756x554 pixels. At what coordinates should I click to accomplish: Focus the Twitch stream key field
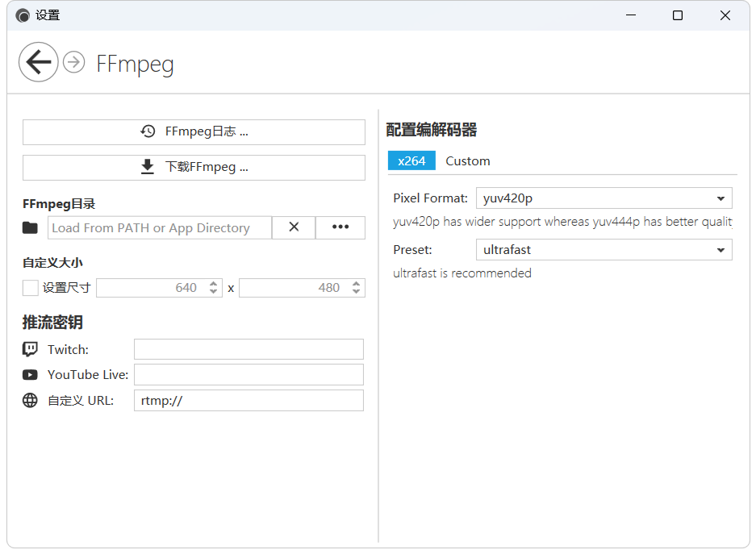tap(249, 349)
